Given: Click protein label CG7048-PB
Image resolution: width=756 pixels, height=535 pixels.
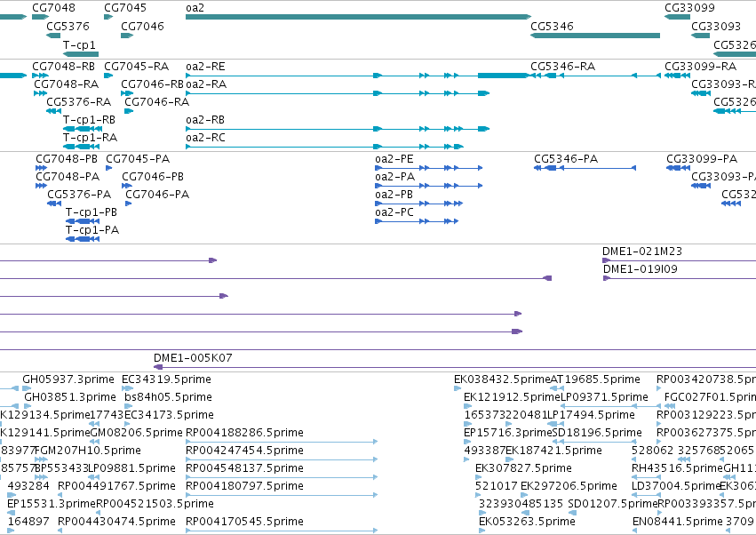Looking at the screenshot, I should pyautogui.click(x=67, y=159).
